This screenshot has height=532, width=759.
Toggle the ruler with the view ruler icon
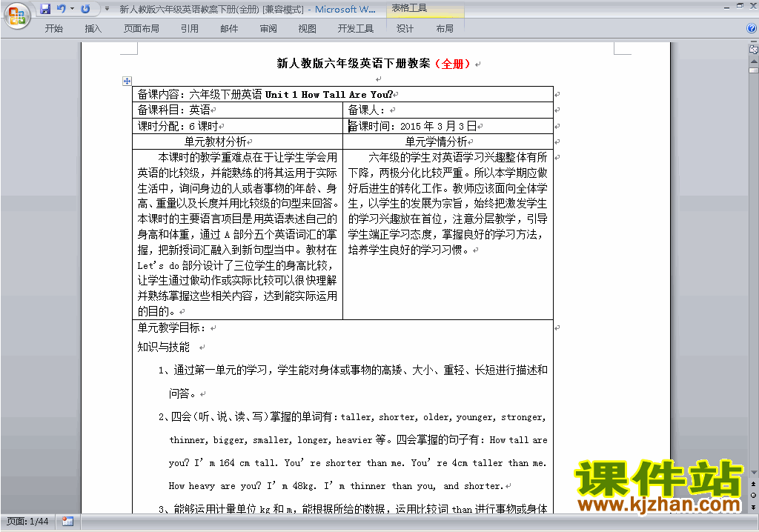click(753, 49)
